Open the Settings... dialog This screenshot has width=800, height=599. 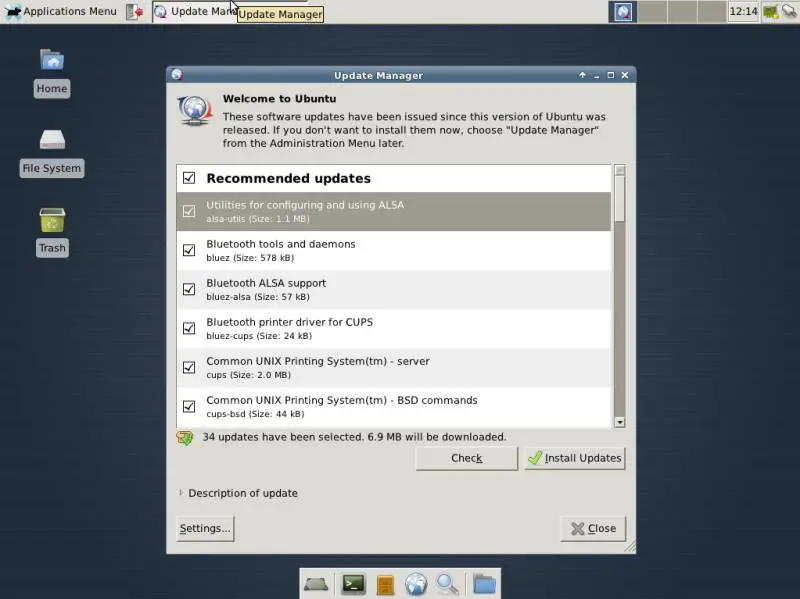pos(205,528)
